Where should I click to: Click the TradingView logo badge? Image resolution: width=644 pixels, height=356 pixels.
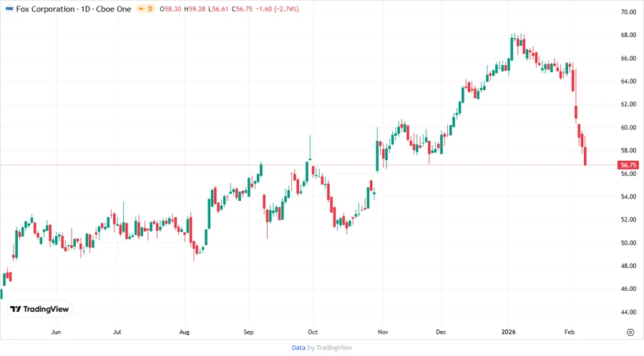[x=40, y=310]
